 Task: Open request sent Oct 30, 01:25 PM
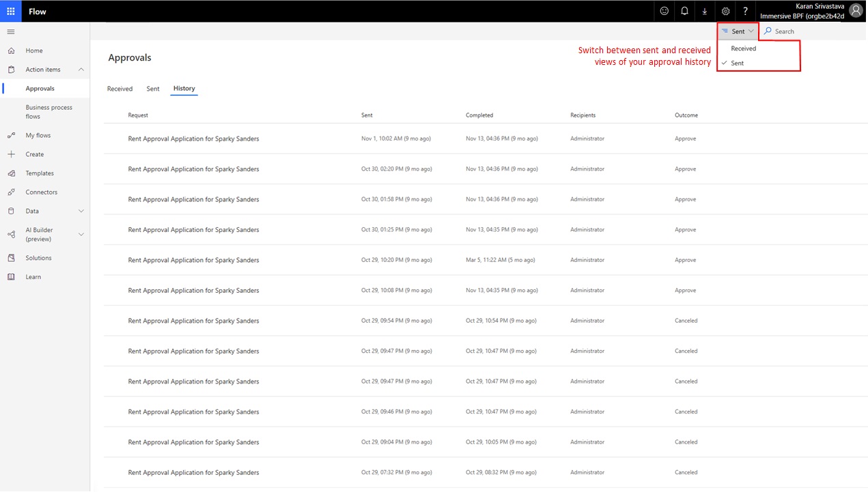coord(193,230)
